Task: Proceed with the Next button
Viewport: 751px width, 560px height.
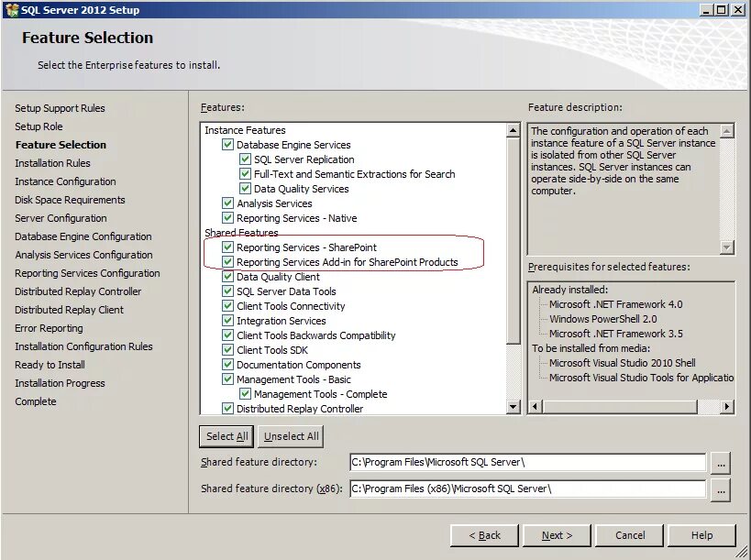Action: [x=557, y=535]
